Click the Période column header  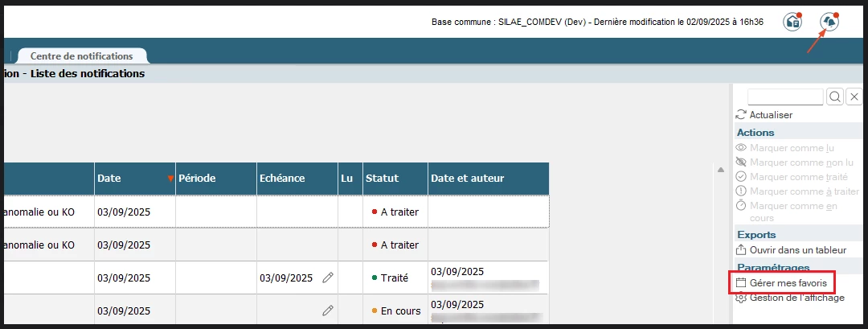216,179
